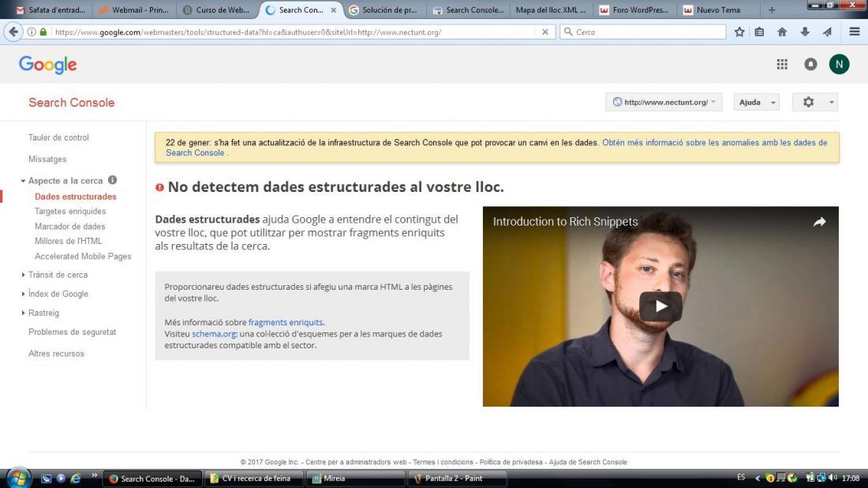Screen dimensions: 868x488
Task: Expand Trànsit de cerca section
Action: (23, 275)
